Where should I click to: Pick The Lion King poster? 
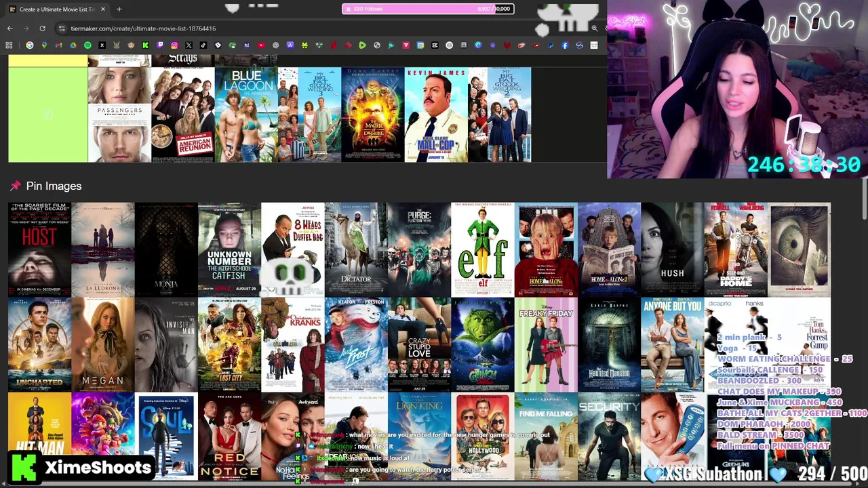(x=419, y=437)
